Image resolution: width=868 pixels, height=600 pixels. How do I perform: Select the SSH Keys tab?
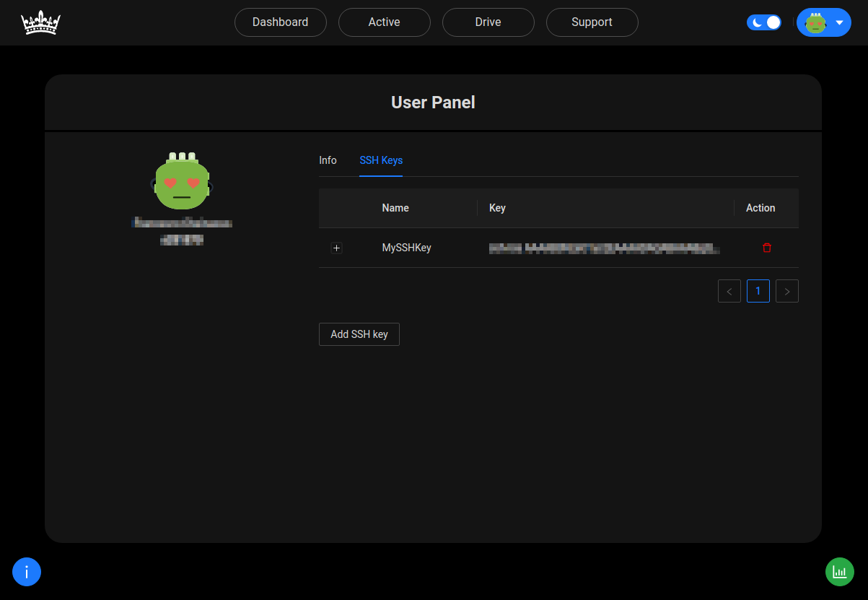[x=381, y=160]
